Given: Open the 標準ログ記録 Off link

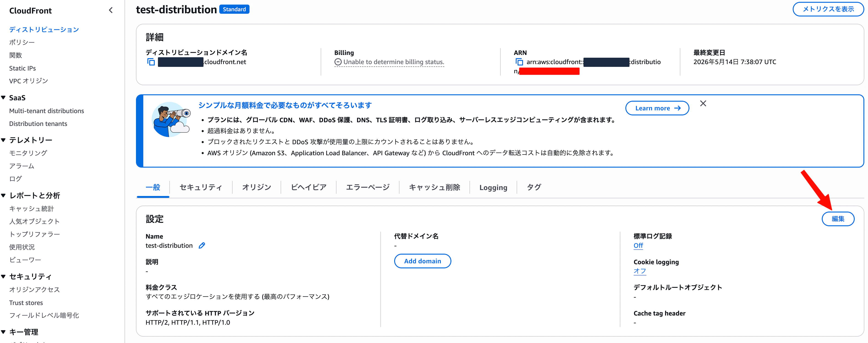Looking at the screenshot, I should pyautogui.click(x=638, y=246).
